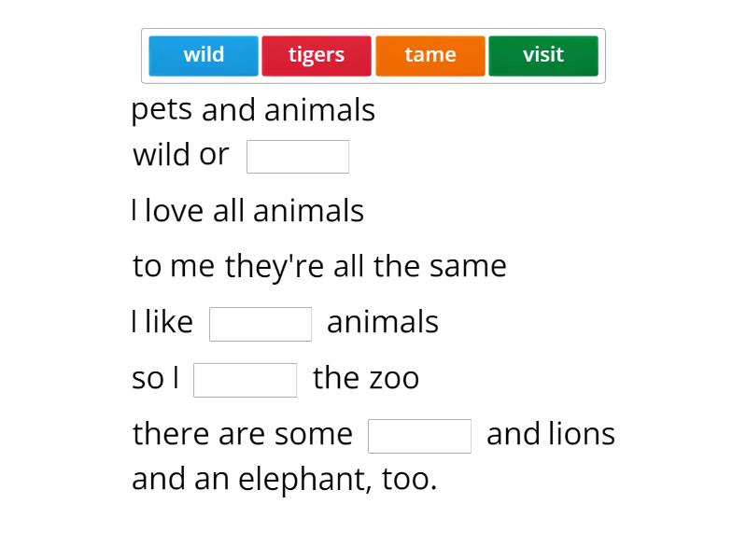Select the blue 'wild' word tile
This screenshot has height=560, width=747.
(204, 55)
